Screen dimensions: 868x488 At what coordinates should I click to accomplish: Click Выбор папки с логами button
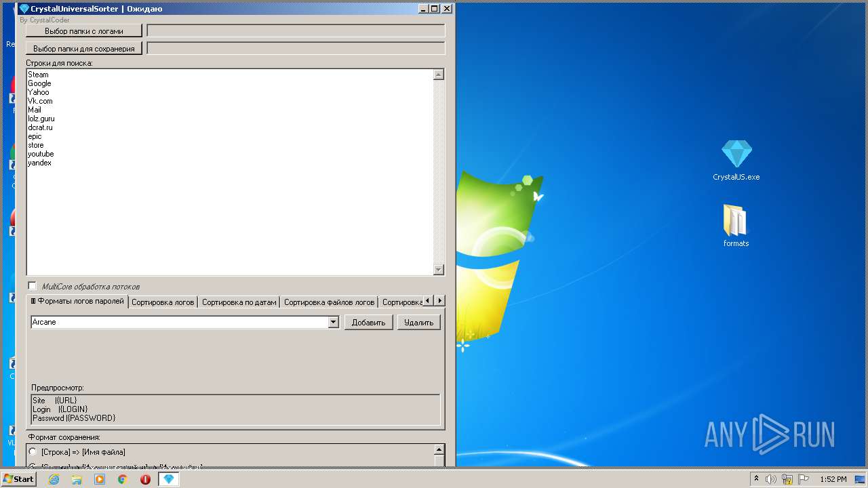(84, 31)
